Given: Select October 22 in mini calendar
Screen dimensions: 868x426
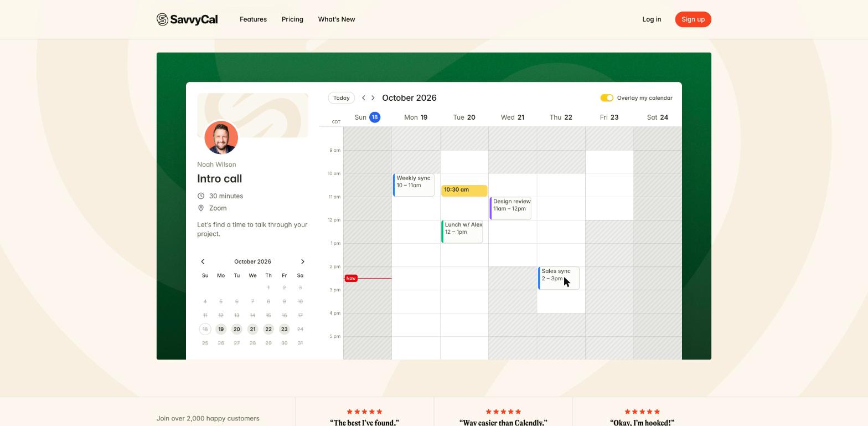Looking at the screenshot, I should pyautogui.click(x=268, y=329).
